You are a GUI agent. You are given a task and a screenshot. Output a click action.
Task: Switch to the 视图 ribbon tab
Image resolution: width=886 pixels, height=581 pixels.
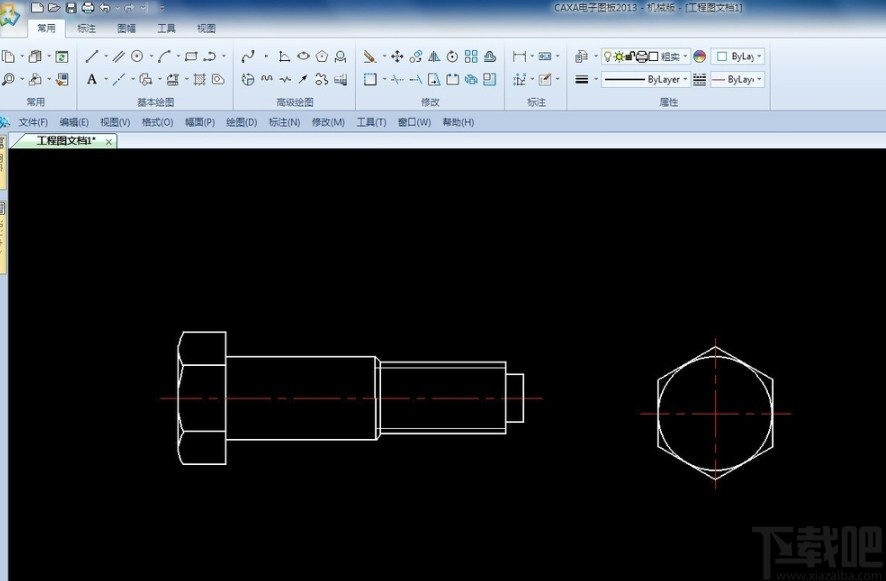point(206,28)
